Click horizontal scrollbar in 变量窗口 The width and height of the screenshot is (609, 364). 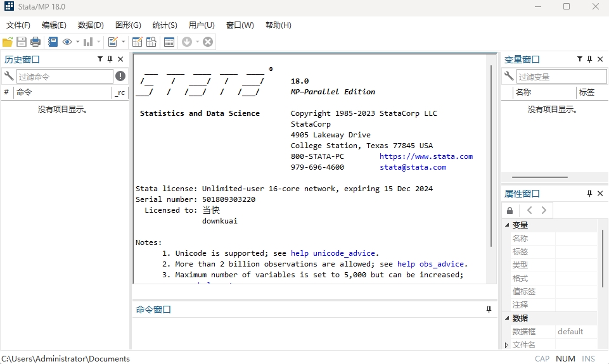(x=540, y=177)
